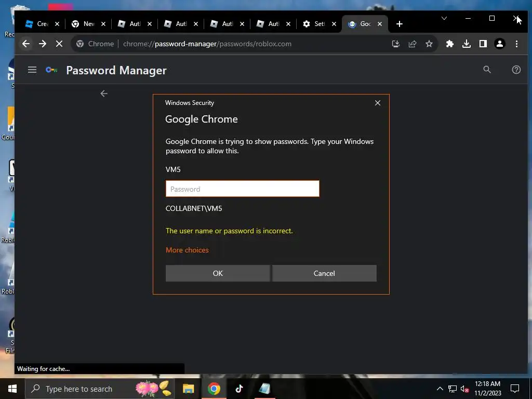
Task: Navigate forward in Chrome toolbar
Action: [43, 44]
